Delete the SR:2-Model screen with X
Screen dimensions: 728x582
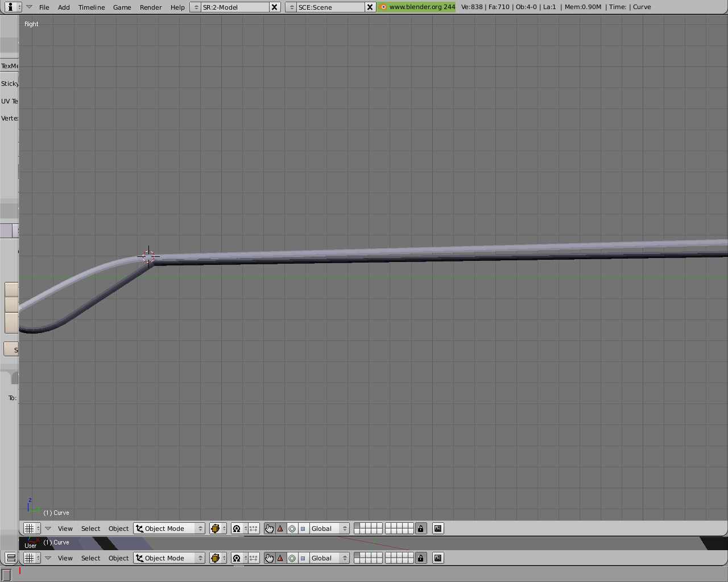click(x=274, y=7)
